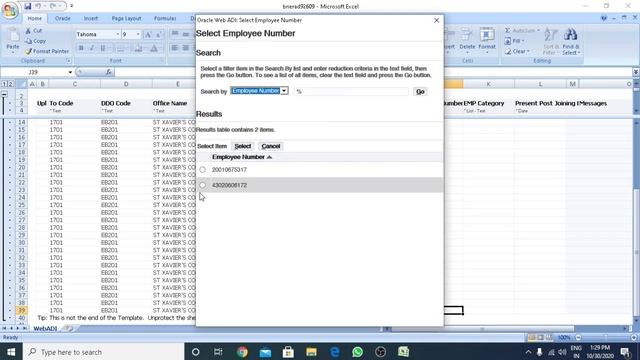Screen dimensions: 640x360
Task: Click the AutoSum tool
Action: [522, 31]
